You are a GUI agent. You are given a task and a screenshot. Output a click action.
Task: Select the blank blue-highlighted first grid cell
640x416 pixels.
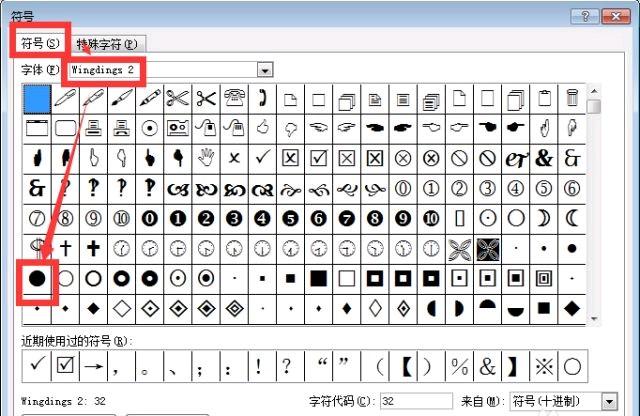coord(37,98)
